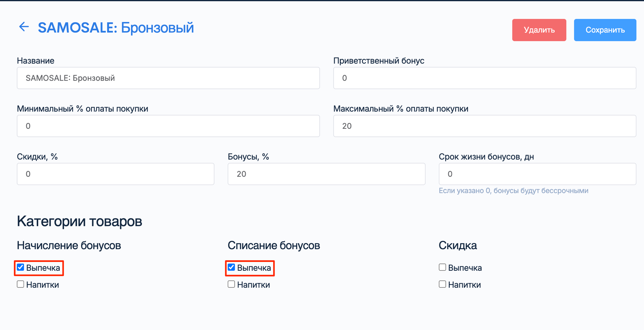The height and width of the screenshot is (330, 644).
Task: Click the Скидки, % label
Action: (x=37, y=156)
